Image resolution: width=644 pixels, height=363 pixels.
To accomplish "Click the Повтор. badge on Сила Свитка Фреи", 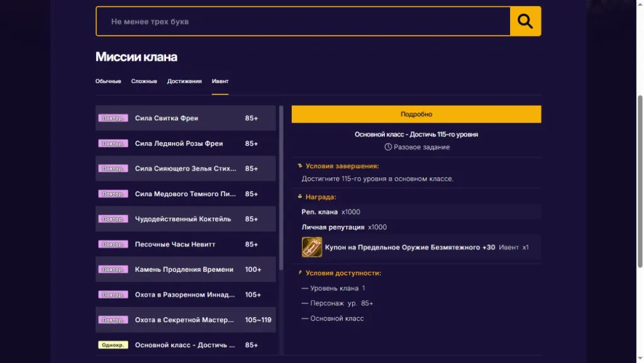I will (113, 118).
